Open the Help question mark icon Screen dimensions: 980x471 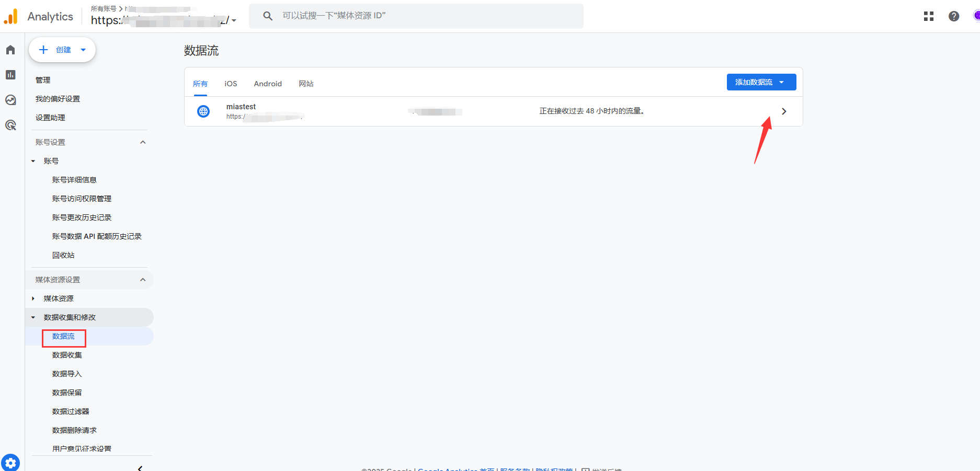pos(954,16)
